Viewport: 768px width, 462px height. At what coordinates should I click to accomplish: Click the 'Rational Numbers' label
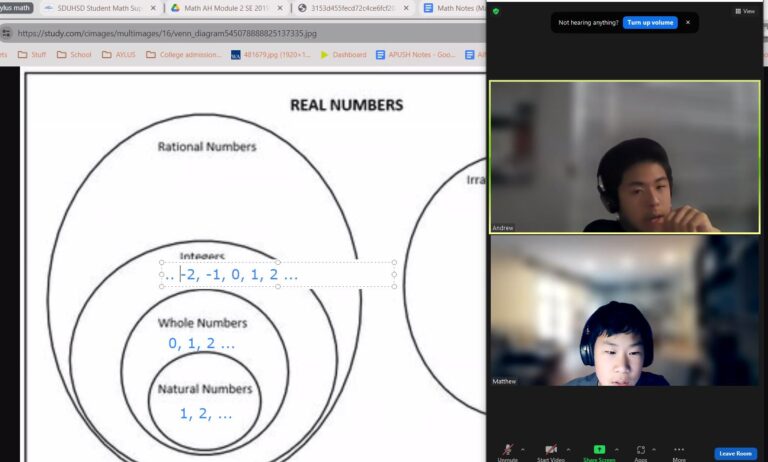[207, 146]
